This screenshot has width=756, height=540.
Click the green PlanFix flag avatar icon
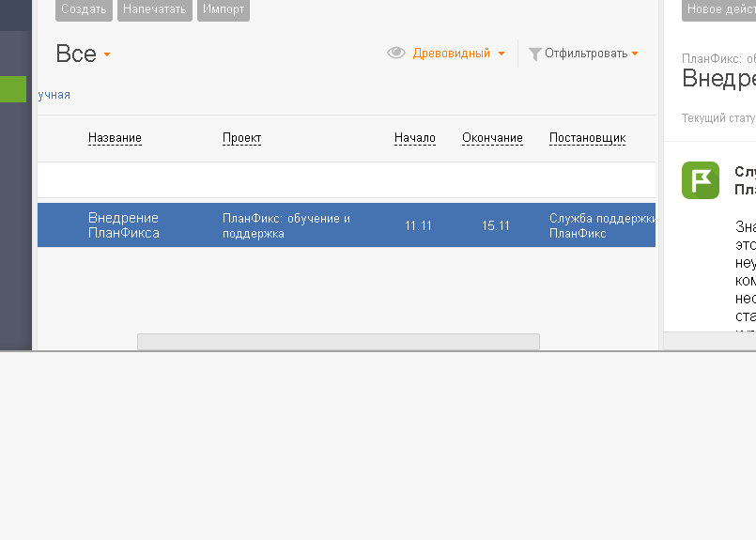[700, 180]
